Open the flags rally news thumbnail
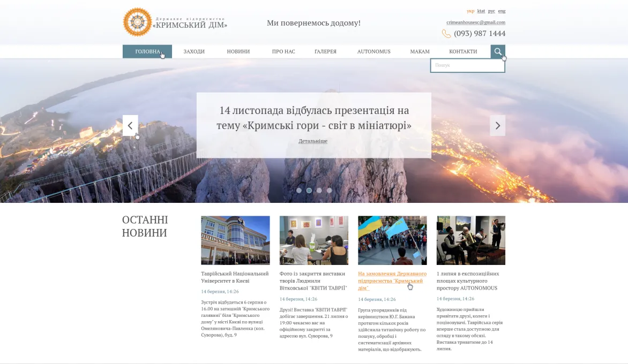Viewport: 628px width, 364px height. tap(392, 240)
